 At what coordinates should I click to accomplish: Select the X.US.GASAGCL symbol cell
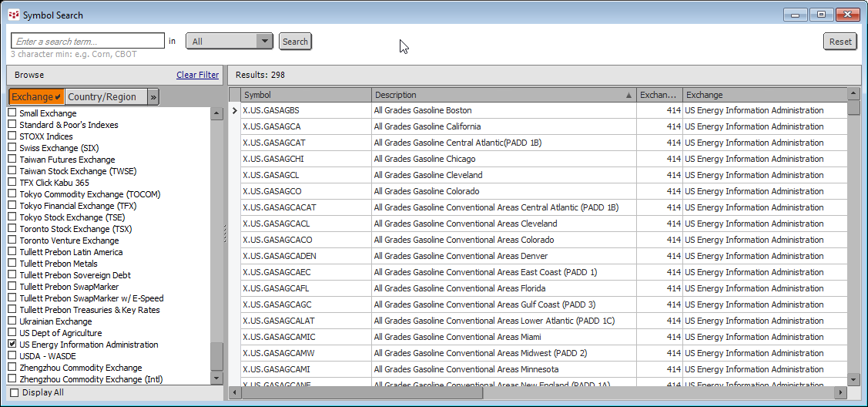point(306,175)
